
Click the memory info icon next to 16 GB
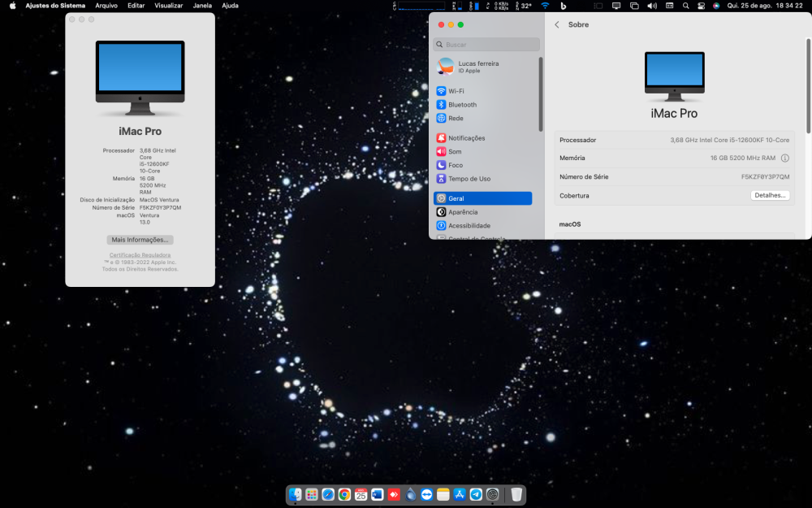click(785, 158)
